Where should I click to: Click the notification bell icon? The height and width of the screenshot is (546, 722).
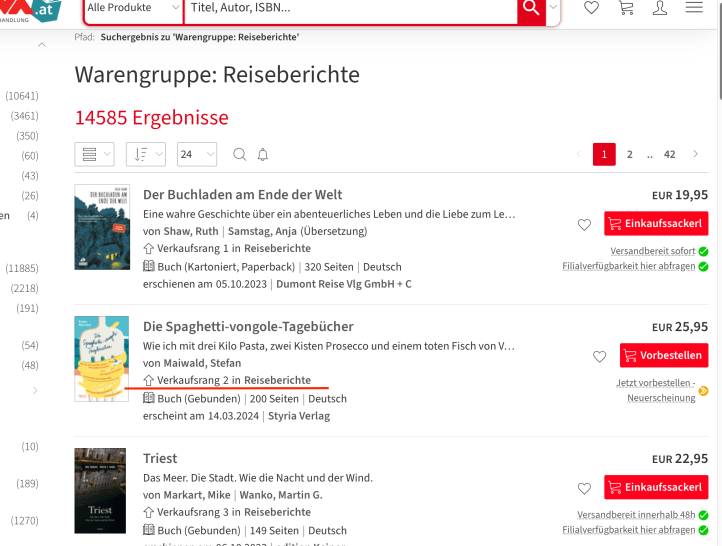tap(263, 154)
